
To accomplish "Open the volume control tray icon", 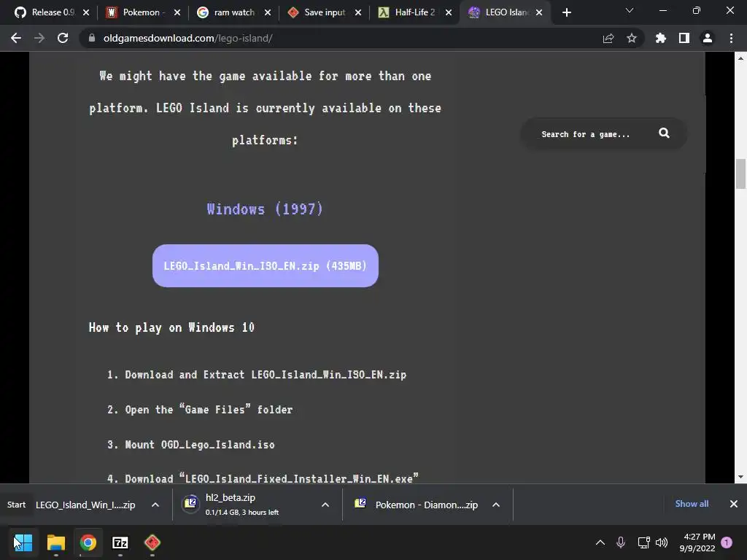I will coord(662,542).
